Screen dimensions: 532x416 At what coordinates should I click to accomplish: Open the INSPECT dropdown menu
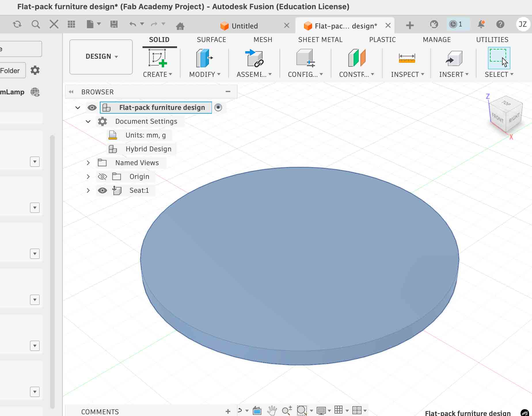coord(407,75)
